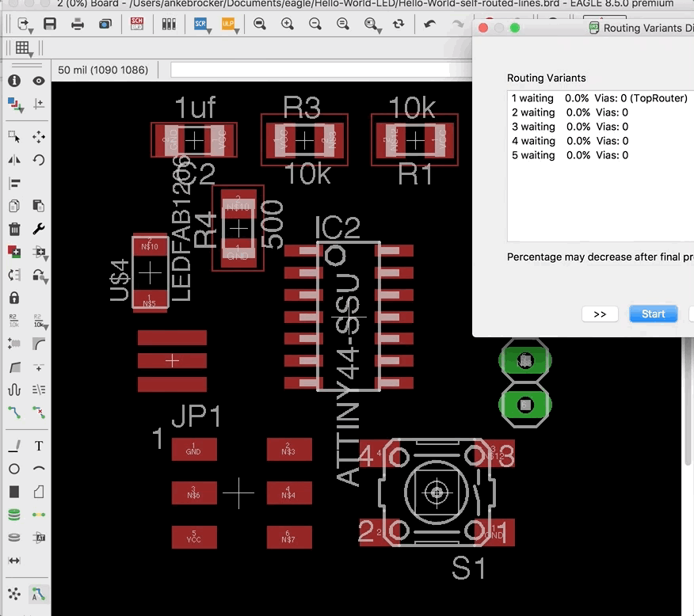The image size is (694, 616).
Task: Click the Redo arrow
Action: coord(458,24)
